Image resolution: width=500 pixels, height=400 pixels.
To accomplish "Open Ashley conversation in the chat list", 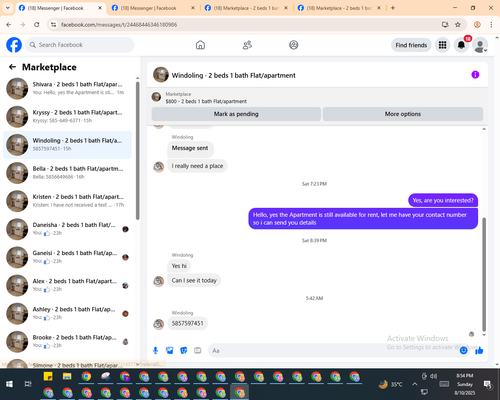I will 67,313.
